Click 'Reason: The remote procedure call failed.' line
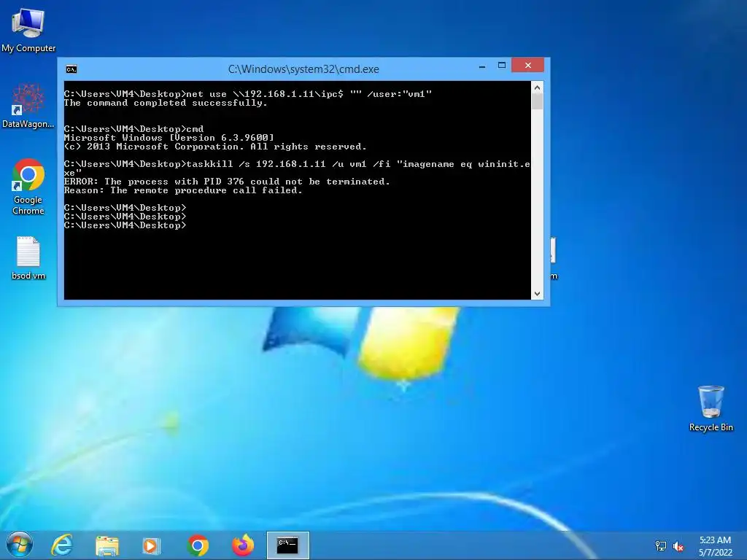This screenshot has width=747, height=560. [183, 190]
